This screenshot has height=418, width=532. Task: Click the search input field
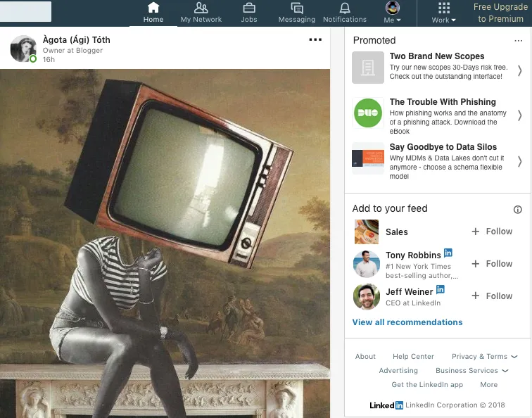coord(25,11)
